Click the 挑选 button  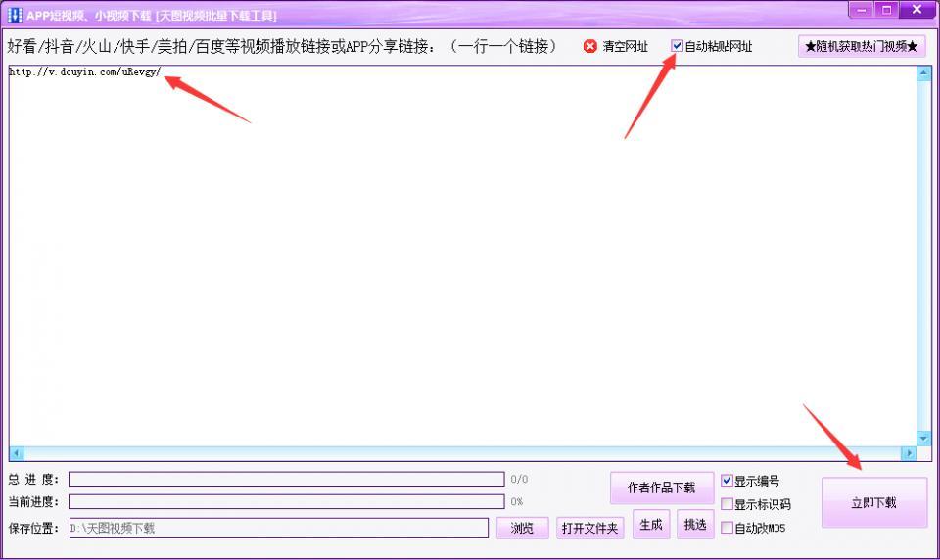tap(695, 525)
